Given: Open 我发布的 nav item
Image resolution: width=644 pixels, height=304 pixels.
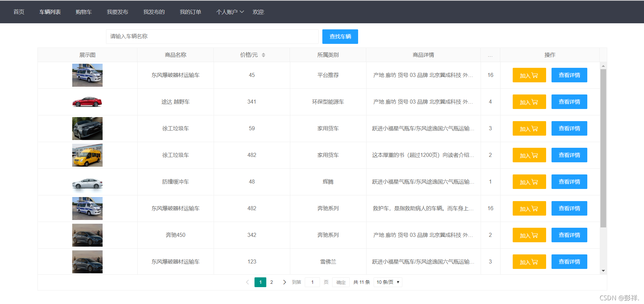Looking at the screenshot, I should pos(154,12).
